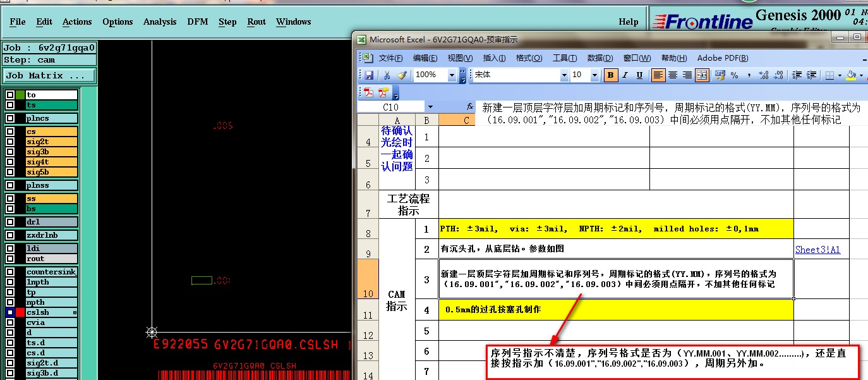Apply currency style format
Image resolution: width=868 pixels, height=380 pixels.
720,75
